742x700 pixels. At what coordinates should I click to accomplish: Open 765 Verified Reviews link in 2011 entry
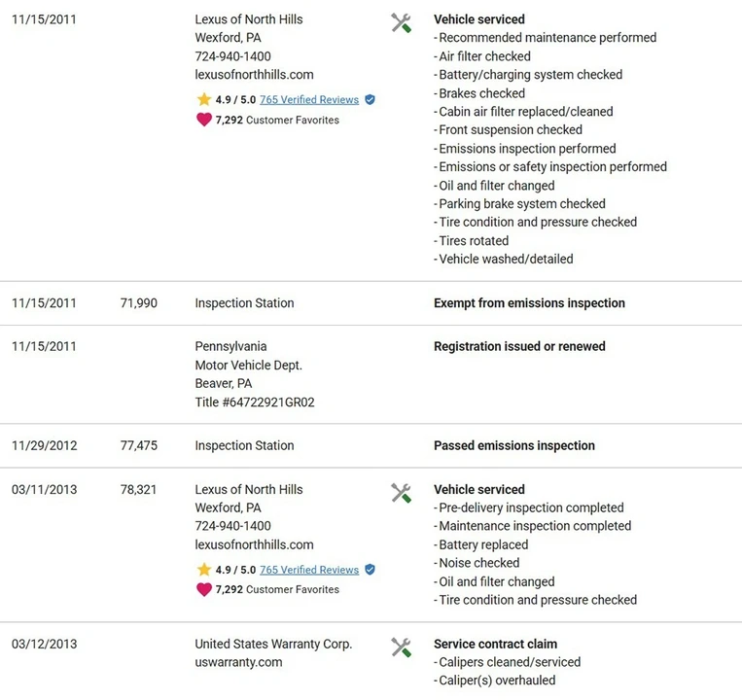309,100
